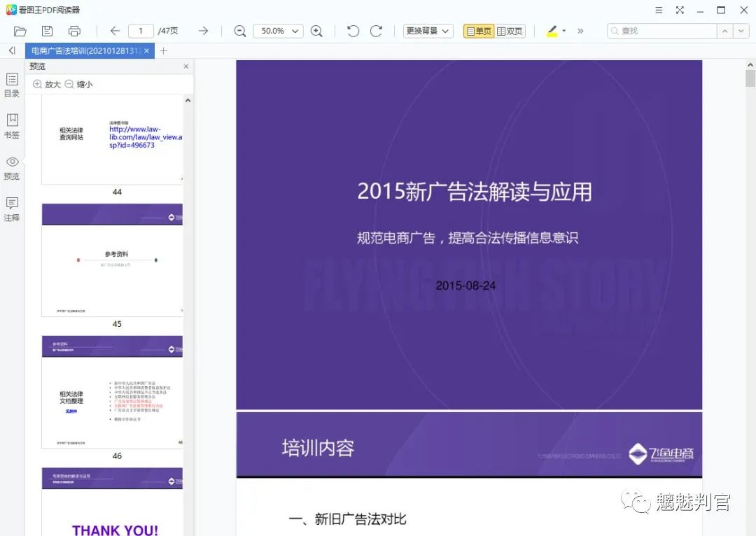Open a PDF file
Screen dimensions: 756x536
tap(20, 30)
